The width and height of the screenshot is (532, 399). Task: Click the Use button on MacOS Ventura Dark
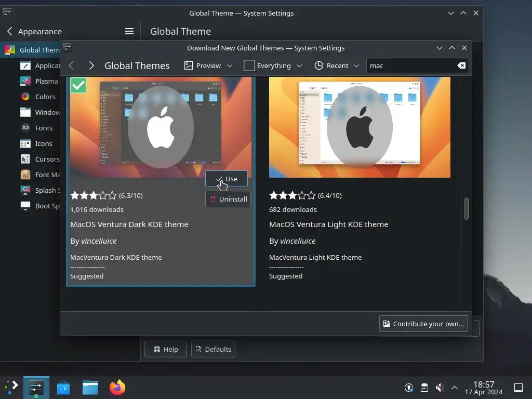[x=227, y=179]
